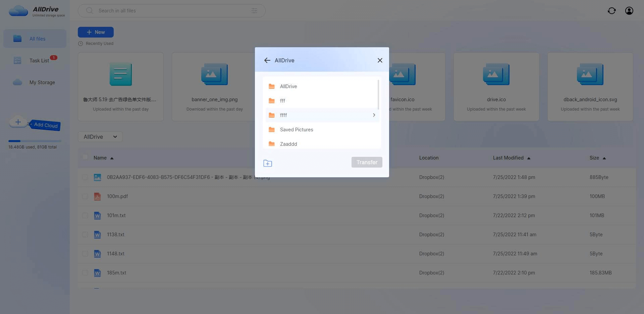
Task: Open the favicon.ico recent file card
Action: pos(417,86)
